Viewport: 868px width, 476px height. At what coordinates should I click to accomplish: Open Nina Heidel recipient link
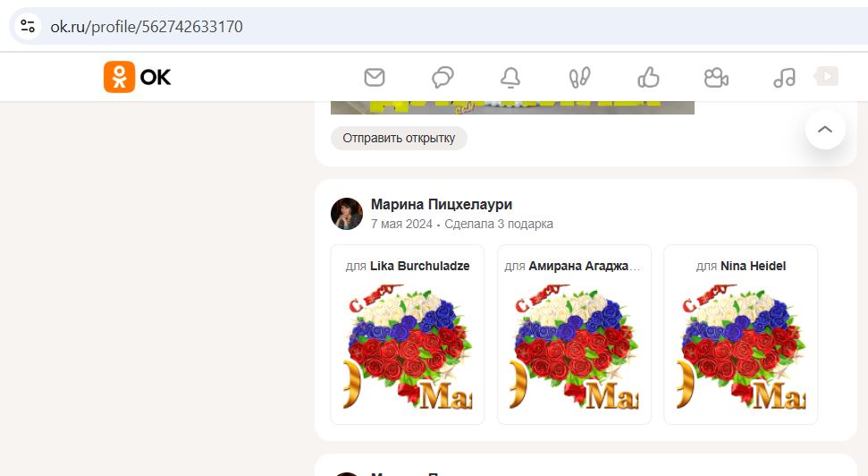click(x=753, y=266)
